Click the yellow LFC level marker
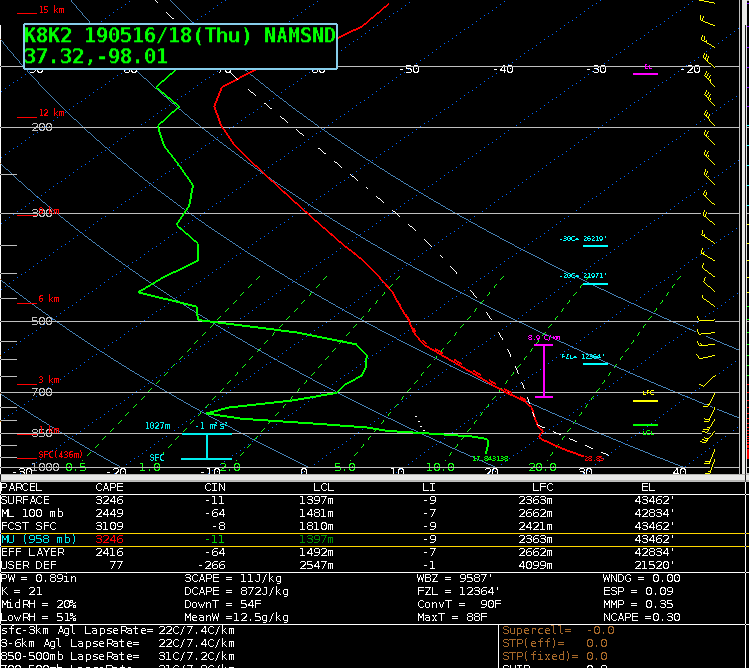The width and height of the screenshot is (749, 668). tap(645, 399)
